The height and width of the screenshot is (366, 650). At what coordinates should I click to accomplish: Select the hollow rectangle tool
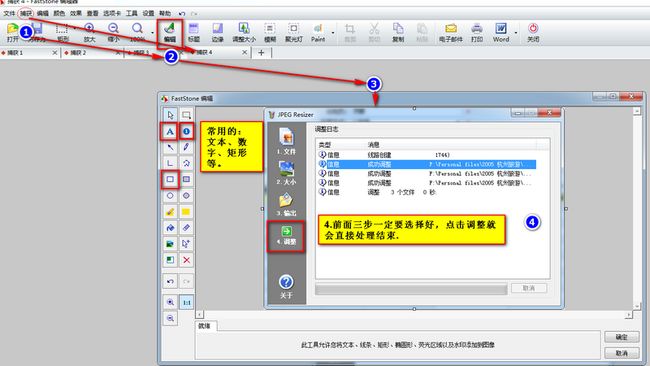170,179
